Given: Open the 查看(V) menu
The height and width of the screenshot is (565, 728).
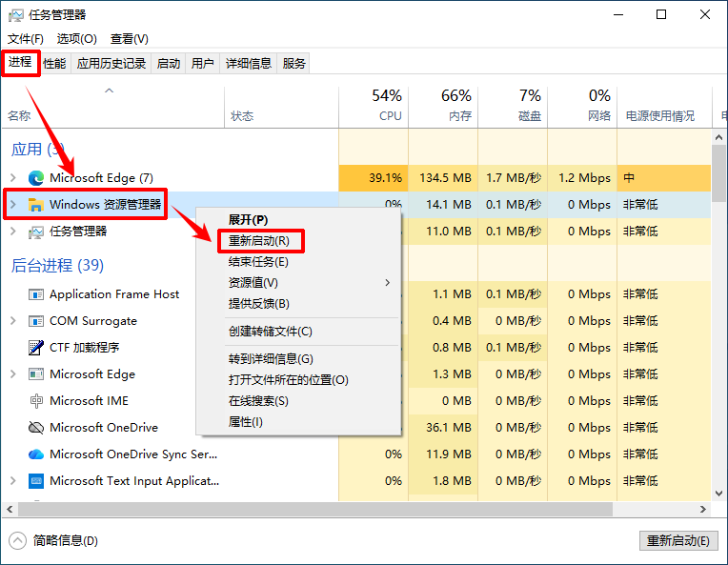Looking at the screenshot, I should (x=129, y=38).
